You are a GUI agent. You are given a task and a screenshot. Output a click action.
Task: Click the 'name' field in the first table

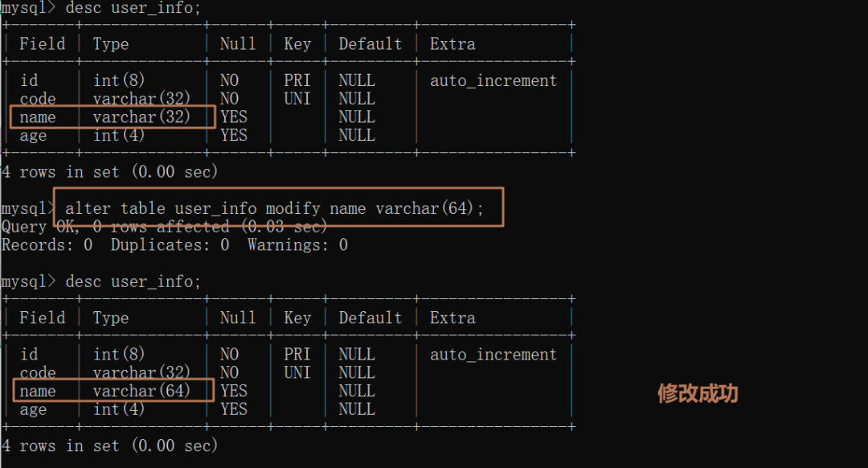38,117
